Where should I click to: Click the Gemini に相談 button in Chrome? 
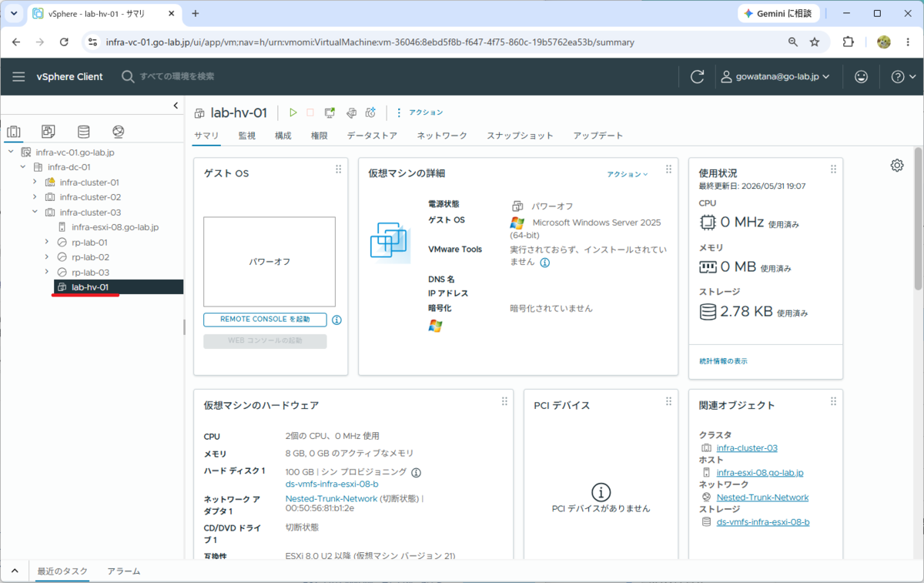tap(778, 13)
